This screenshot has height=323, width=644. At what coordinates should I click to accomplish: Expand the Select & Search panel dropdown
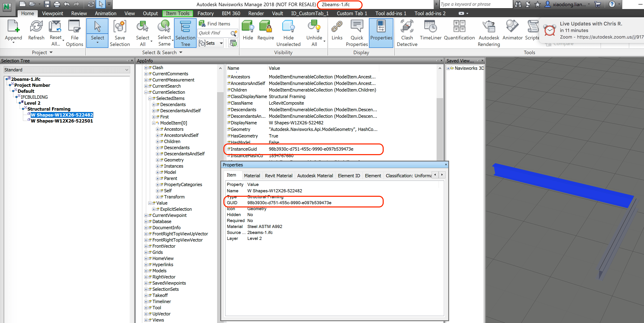click(181, 52)
